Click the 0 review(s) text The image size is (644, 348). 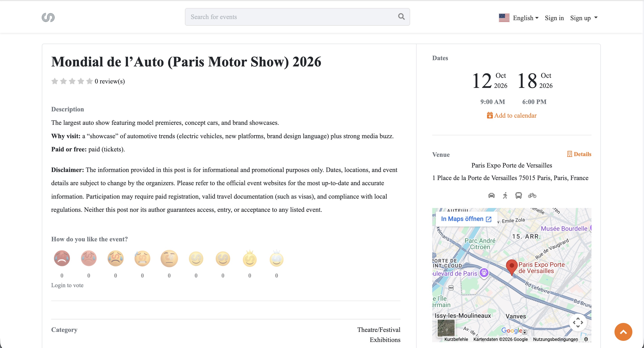point(110,81)
